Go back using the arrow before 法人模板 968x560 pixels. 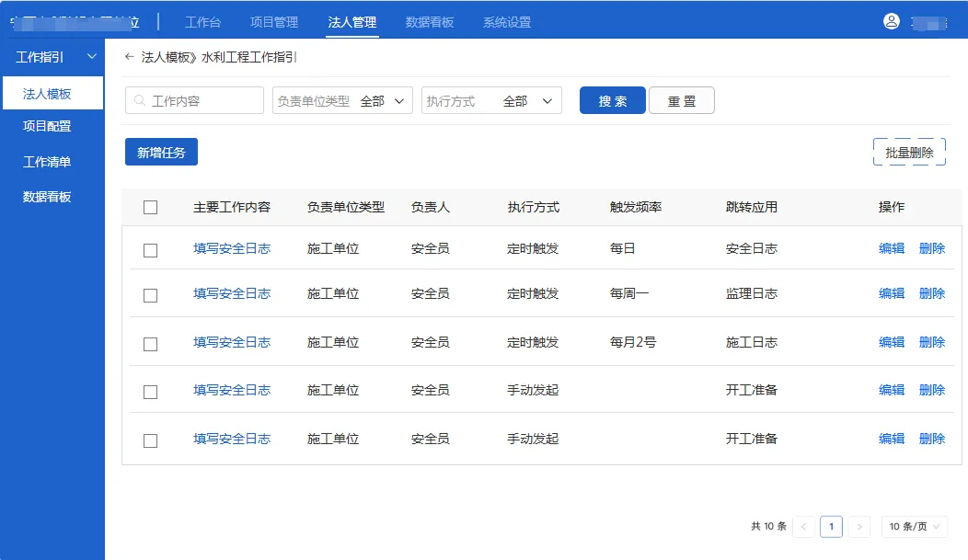(x=129, y=57)
